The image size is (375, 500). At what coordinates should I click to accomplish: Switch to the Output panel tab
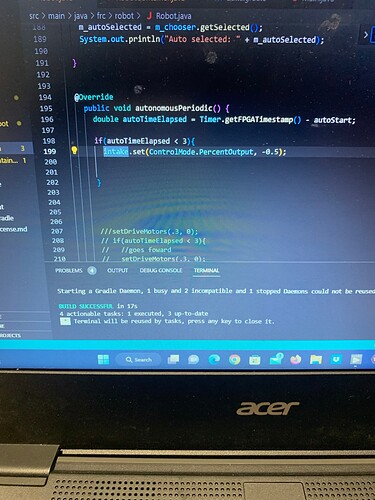117,270
